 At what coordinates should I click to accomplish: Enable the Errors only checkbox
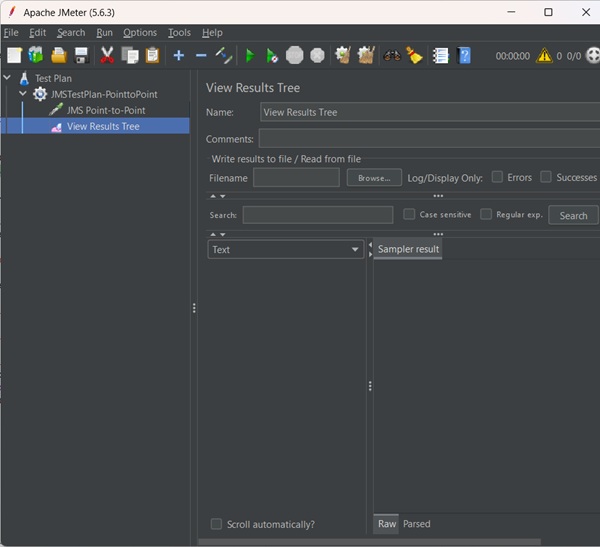click(x=497, y=177)
